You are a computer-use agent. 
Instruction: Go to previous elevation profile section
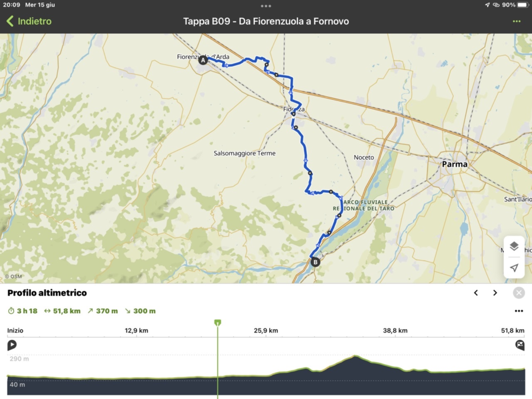tap(476, 293)
